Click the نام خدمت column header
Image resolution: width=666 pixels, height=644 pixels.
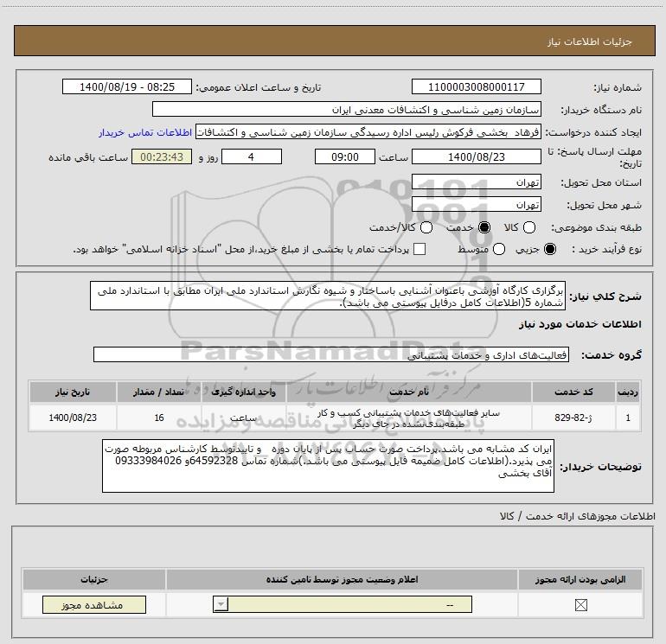tap(409, 392)
